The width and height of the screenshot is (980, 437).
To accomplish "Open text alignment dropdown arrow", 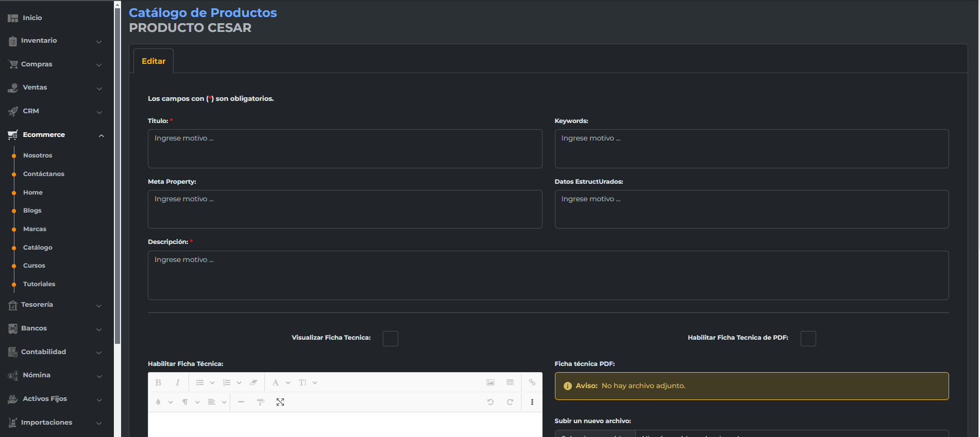I will tap(224, 403).
